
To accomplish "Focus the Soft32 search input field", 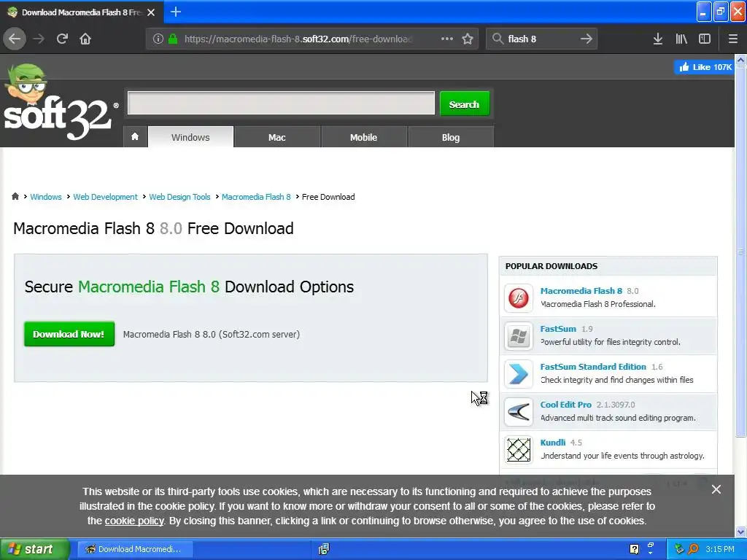I will (281, 103).
